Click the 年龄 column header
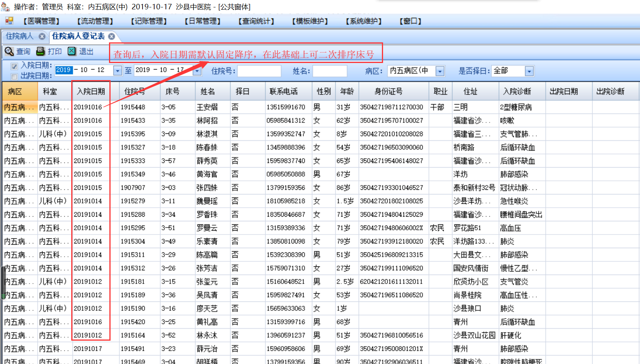 [x=347, y=91]
